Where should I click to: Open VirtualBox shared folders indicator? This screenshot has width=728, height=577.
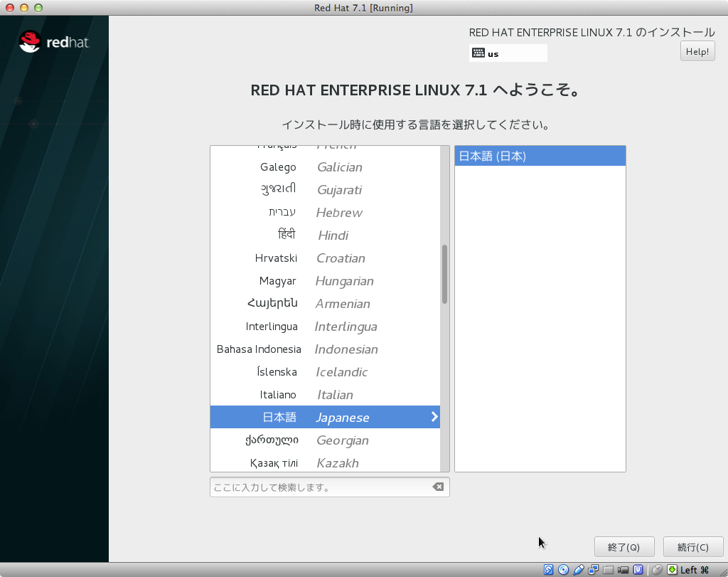[609, 570]
